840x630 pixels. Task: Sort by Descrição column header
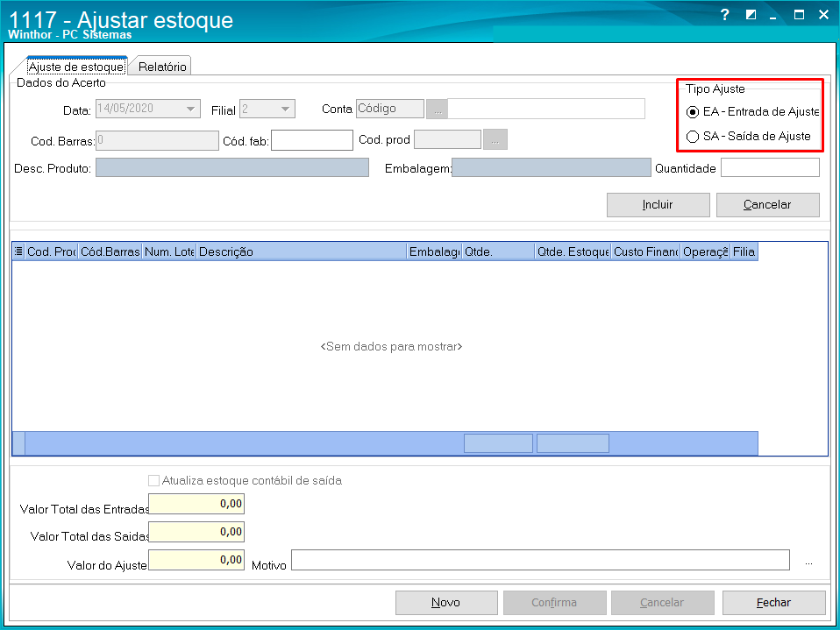pyautogui.click(x=302, y=251)
